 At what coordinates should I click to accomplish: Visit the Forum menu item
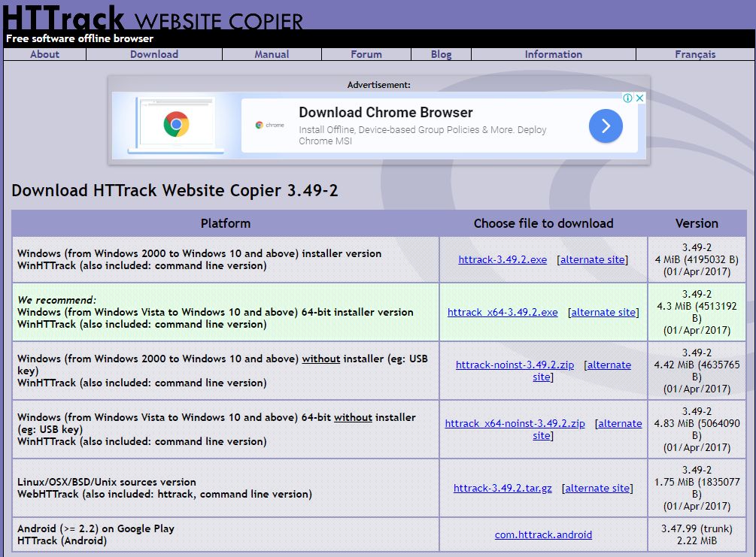point(366,54)
